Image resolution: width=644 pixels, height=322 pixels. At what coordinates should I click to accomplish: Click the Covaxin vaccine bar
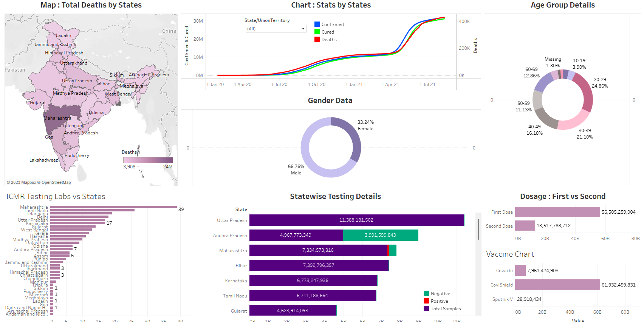pos(520,271)
